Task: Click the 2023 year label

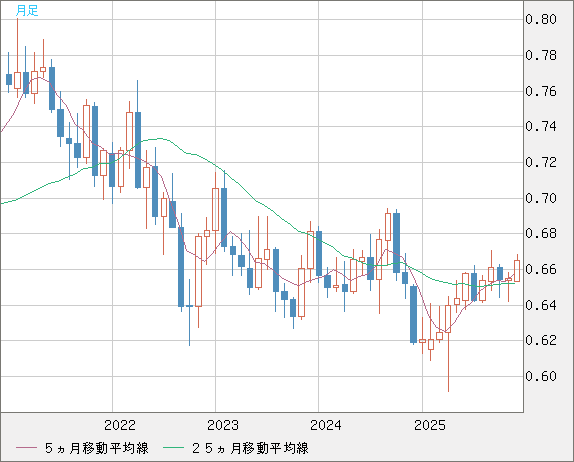Action: (223, 425)
